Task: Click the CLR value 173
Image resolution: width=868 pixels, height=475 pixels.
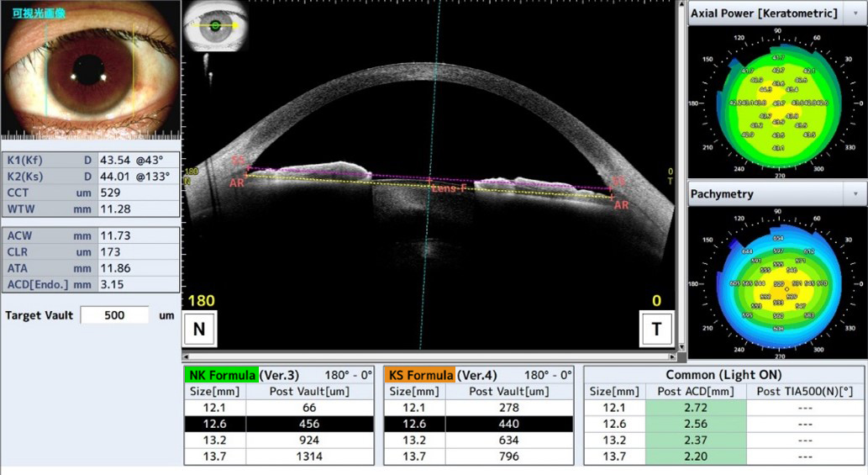Action: click(x=110, y=252)
